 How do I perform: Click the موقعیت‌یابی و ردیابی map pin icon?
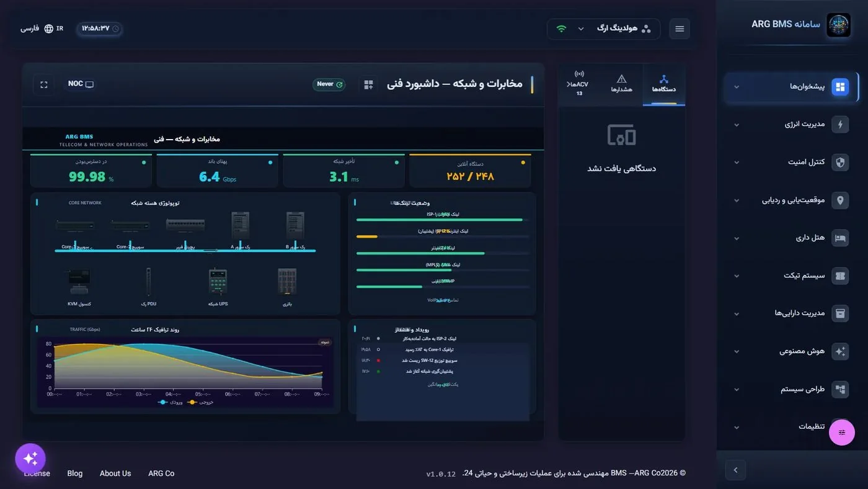(840, 200)
